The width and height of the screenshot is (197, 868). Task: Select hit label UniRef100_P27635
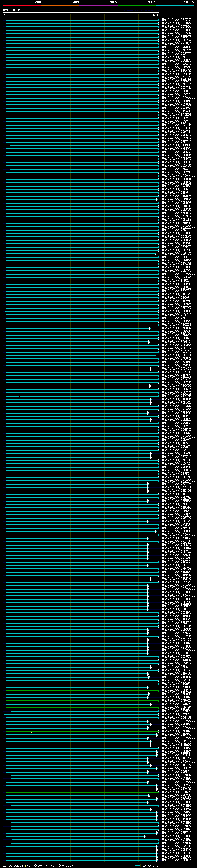click(x=177, y=633)
